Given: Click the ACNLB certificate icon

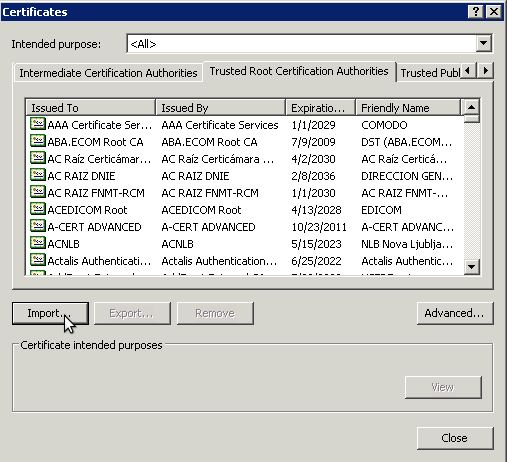Looking at the screenshot, I should [x=38, y=243].
